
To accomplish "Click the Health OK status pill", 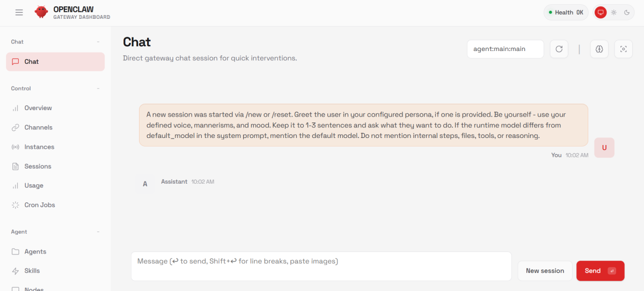I will (566, 12).
